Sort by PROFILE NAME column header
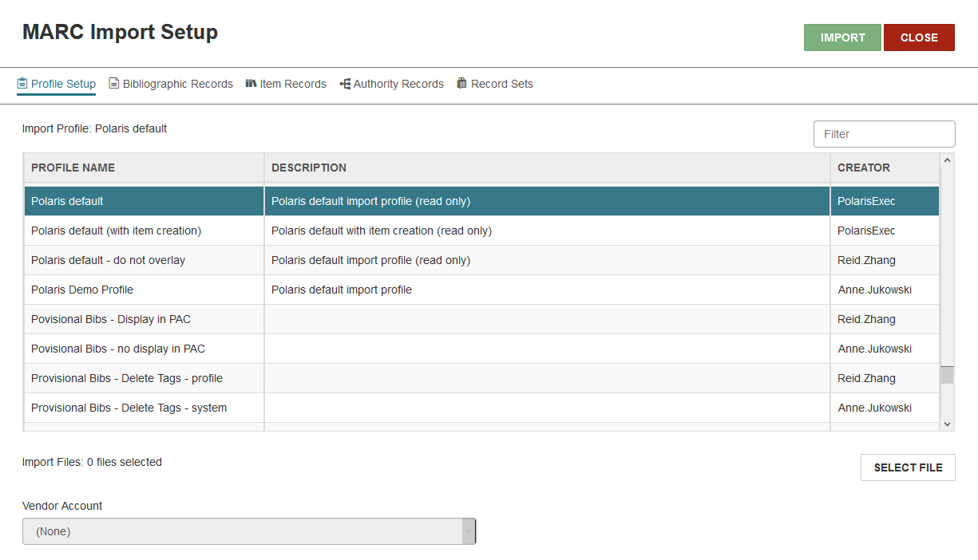The height and width of the screenshot is (560, 978). pyautogui.click(x=144, y=168)
